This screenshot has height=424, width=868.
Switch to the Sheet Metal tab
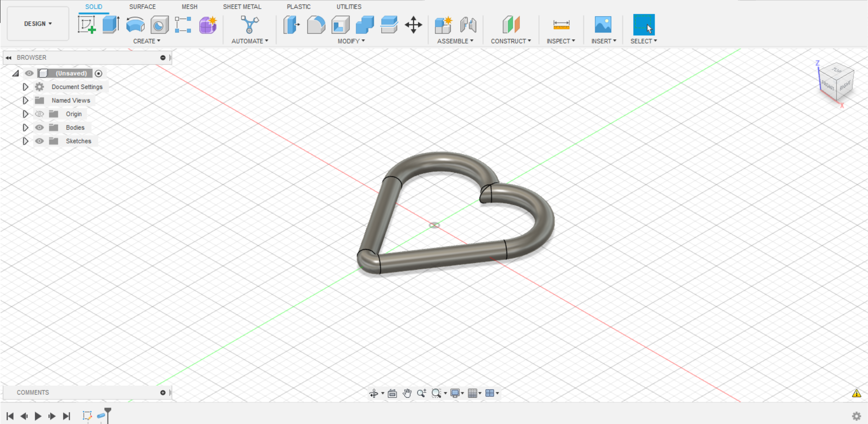[242, 7]
